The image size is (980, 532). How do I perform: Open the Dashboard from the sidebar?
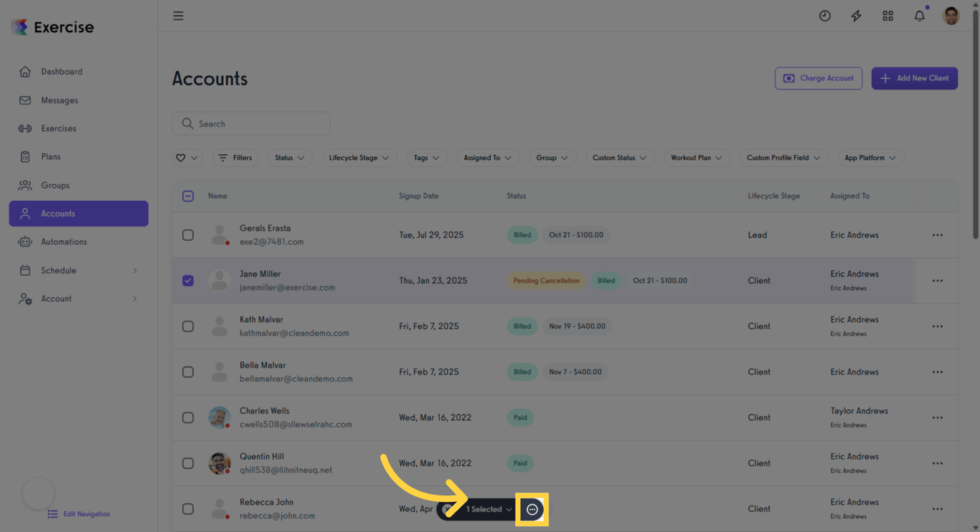62,71
